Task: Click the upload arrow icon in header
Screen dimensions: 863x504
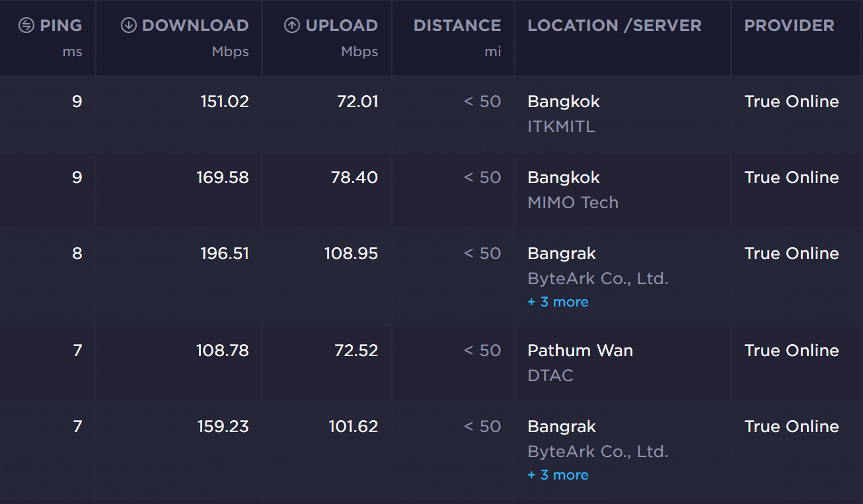Action: tap(291, 26)
